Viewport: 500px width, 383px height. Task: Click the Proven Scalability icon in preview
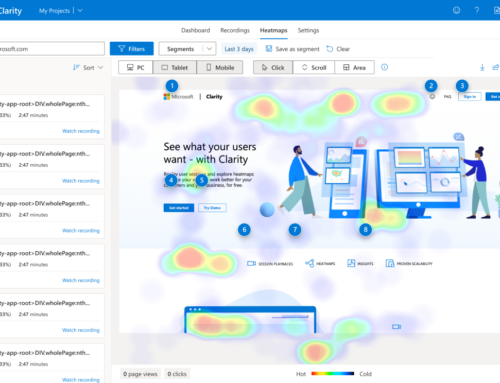(390, 263)
